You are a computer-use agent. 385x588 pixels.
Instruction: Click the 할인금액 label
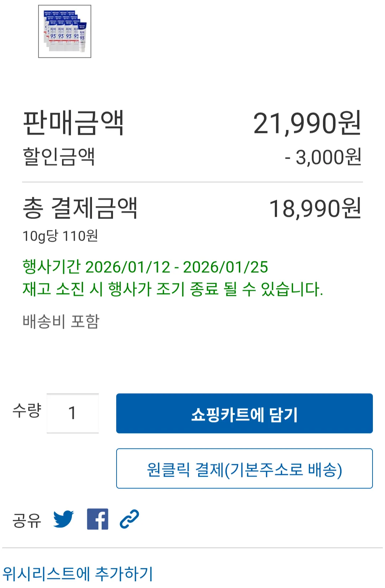click(x=59, y=157)
